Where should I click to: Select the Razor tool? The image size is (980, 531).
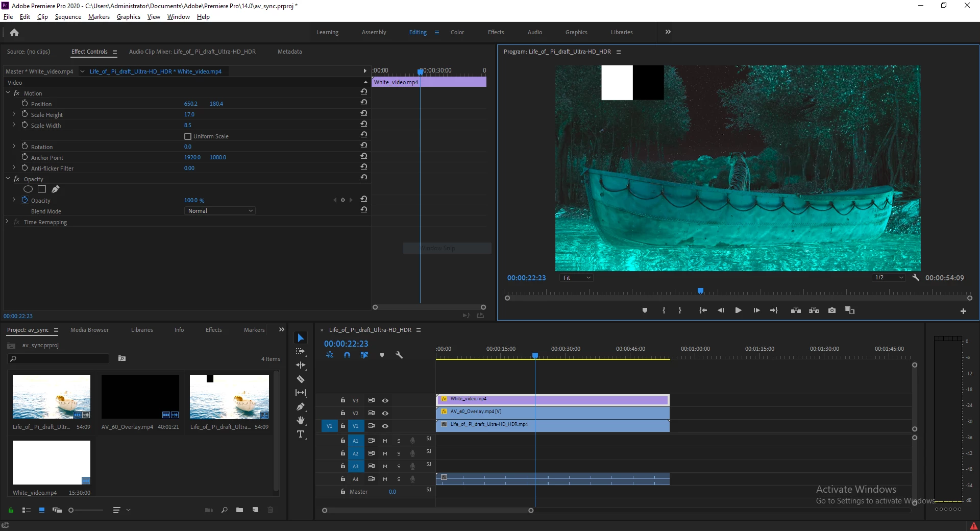[301, 379]
